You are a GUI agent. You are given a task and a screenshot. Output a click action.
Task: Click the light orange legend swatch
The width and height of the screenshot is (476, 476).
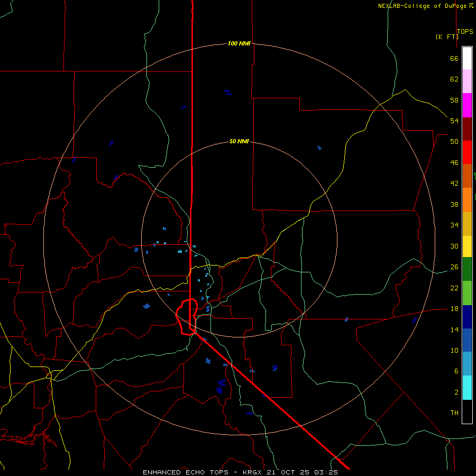(x=467, y=200)
